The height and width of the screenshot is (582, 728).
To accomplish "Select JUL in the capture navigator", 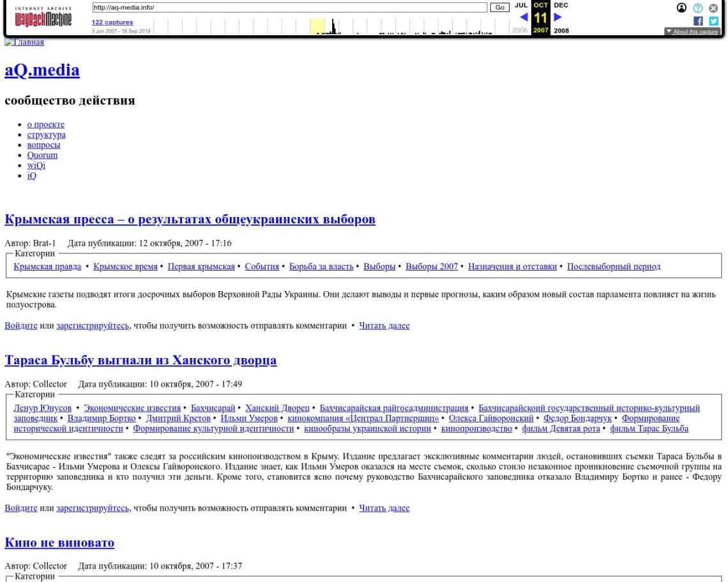I will [x=521, y=5].
